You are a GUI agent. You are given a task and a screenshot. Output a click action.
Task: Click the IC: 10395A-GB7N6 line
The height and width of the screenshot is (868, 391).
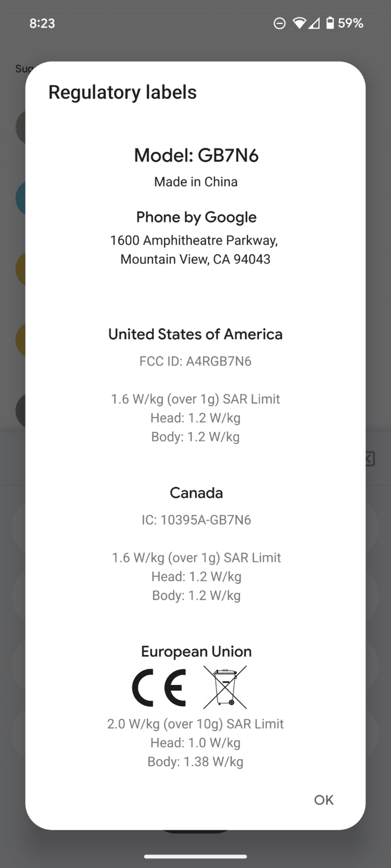(x=196, y=520)
